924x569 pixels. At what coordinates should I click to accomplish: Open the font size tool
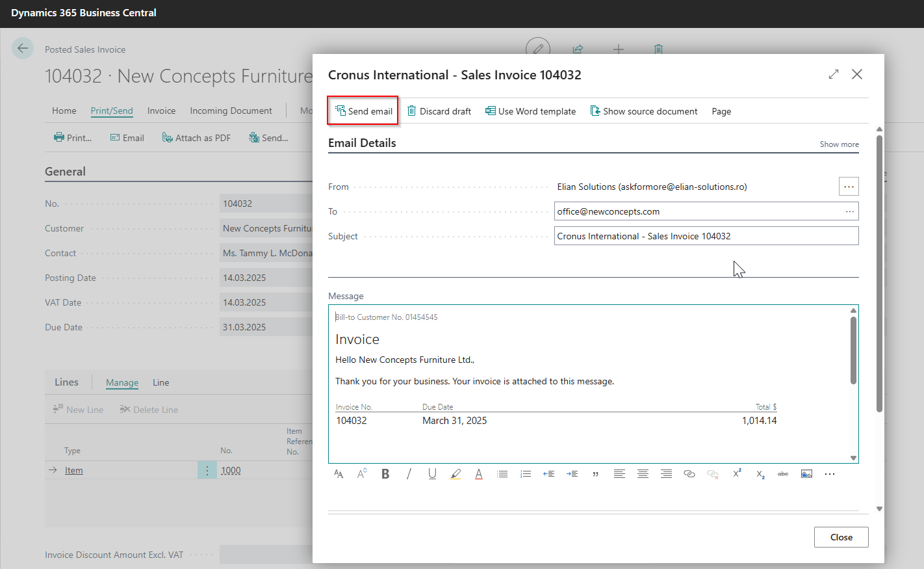(362, 474)
